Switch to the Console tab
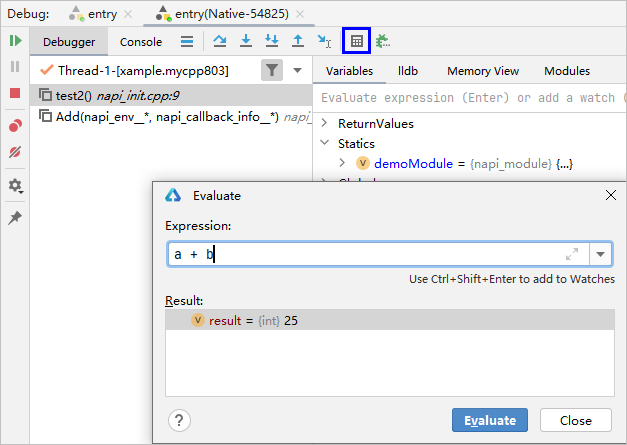The width and height of the screenshot is (627, 445). (x=141, y=42)
